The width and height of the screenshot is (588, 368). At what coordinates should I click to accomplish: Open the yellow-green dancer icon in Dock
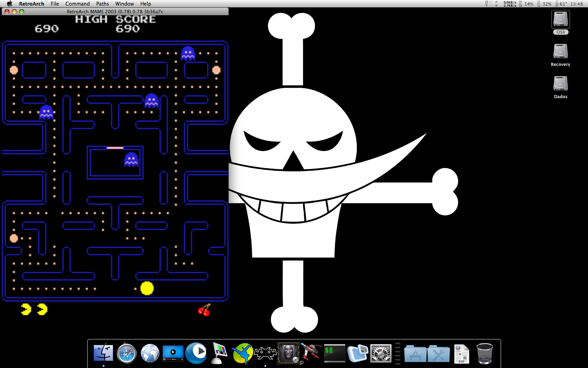(242, 353)
